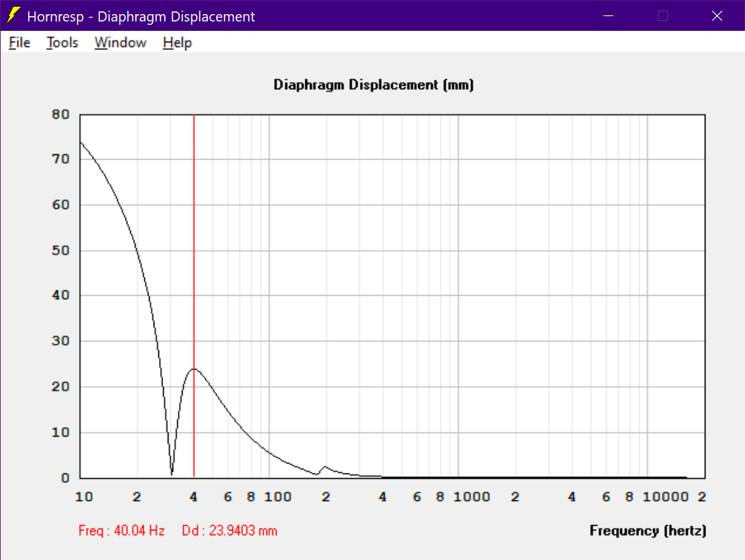This screenshot has height=560, width=745.
Task: Open the Help menu
Action: 177,43
